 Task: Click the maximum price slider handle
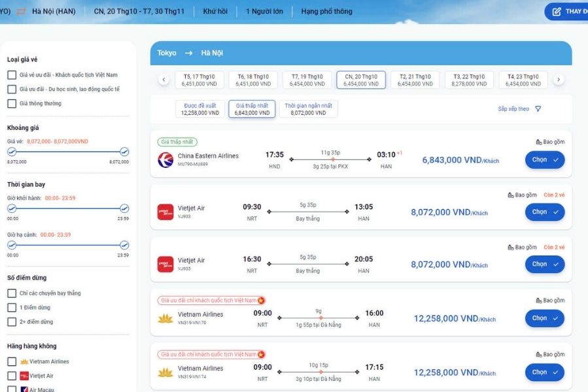point(124,152)
